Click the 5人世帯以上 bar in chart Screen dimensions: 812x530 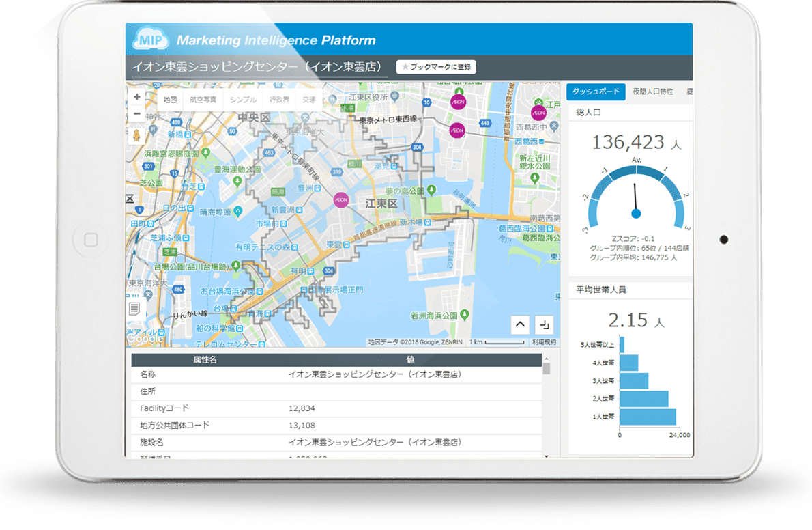(622, 345)
